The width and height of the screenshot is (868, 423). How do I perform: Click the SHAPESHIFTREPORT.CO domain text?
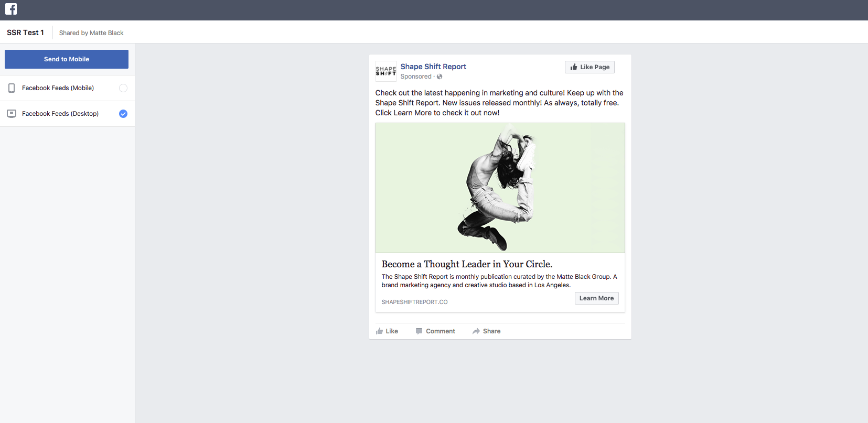coord(414,302)
